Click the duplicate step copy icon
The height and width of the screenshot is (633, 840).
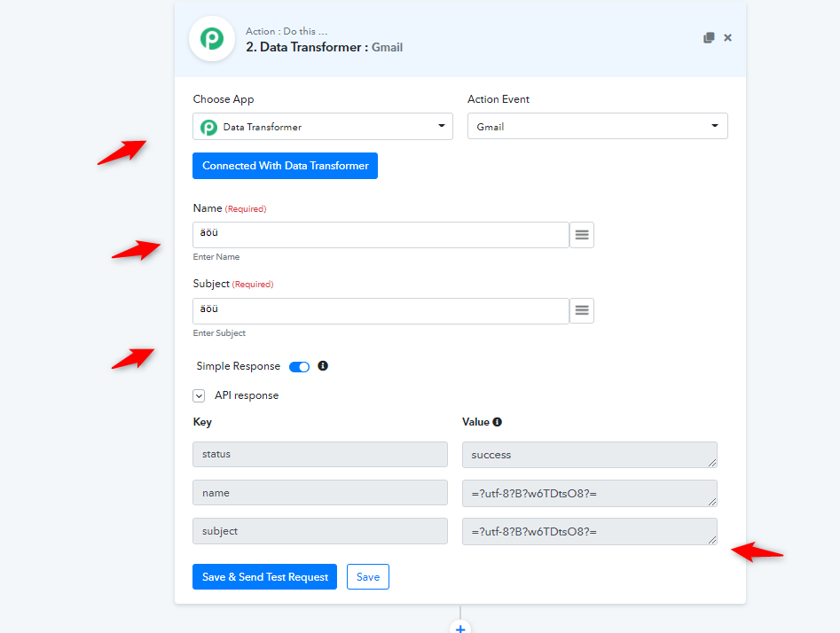709,37
